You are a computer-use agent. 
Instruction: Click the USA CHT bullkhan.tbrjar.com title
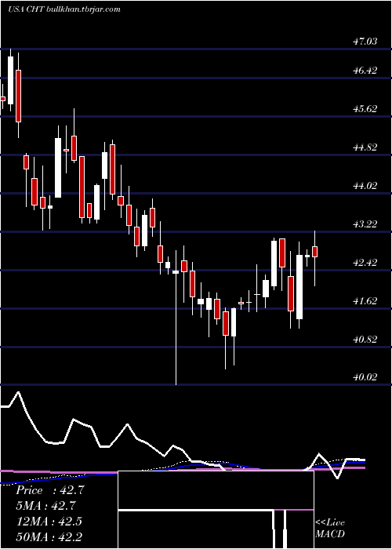(x=64, y=9)
